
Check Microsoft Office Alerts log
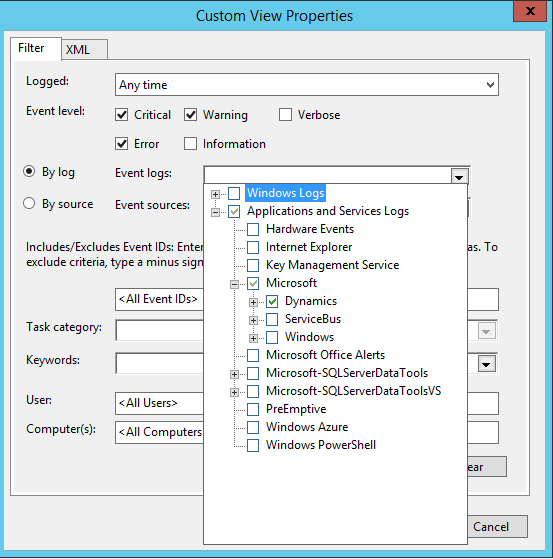[x=253, y=355]
